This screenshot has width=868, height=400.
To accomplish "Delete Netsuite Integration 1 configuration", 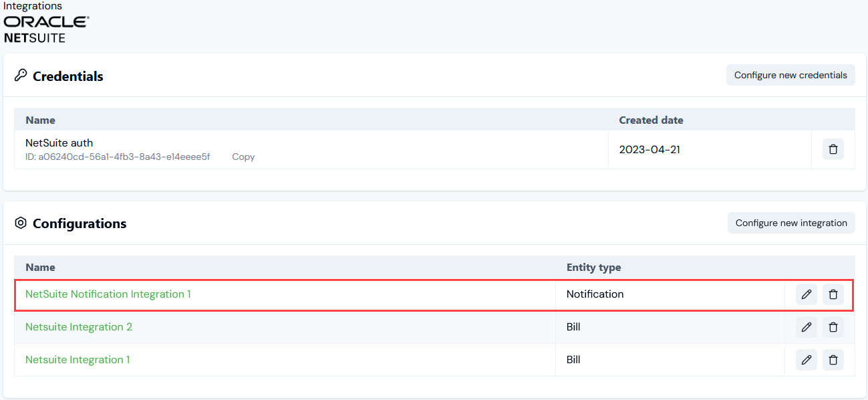I will point(833,360).
